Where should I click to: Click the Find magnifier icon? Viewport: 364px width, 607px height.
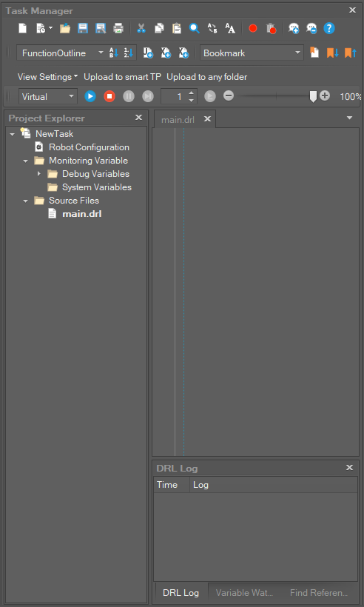194,28
